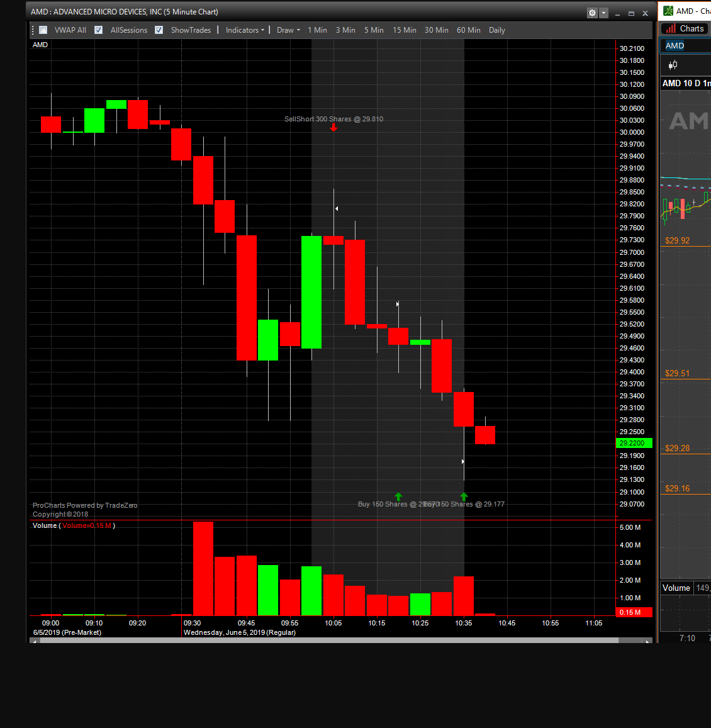Click the red SellShort arrow marker
Image resolution: width=711 pixels, height=728 pixels.
[x=333, y=128]
